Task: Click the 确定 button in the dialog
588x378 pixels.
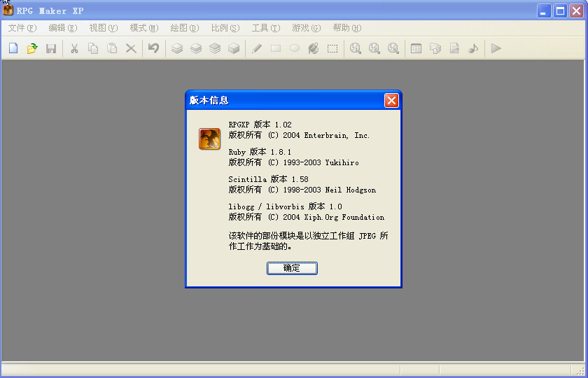Action: pyautogui.click(x=292, y=268)
